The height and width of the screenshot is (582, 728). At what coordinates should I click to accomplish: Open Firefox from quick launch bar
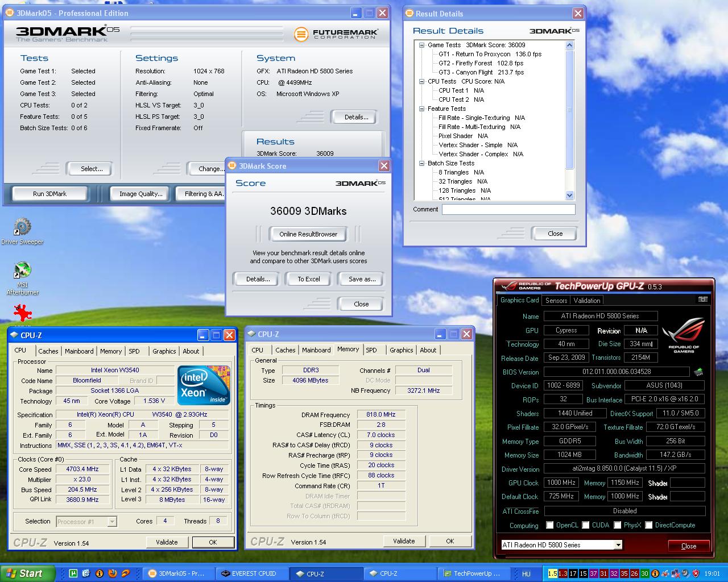pos(113,573)
